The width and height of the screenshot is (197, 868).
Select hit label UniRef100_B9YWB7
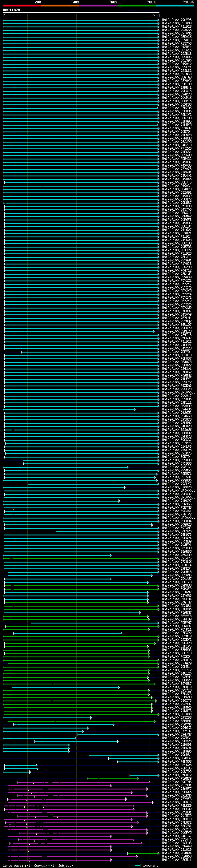coord(176,684)
